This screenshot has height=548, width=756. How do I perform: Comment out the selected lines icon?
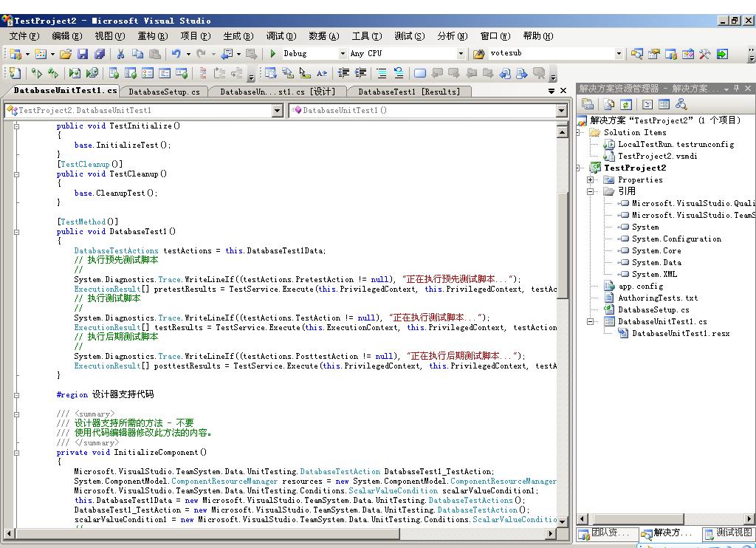(382, 73)
